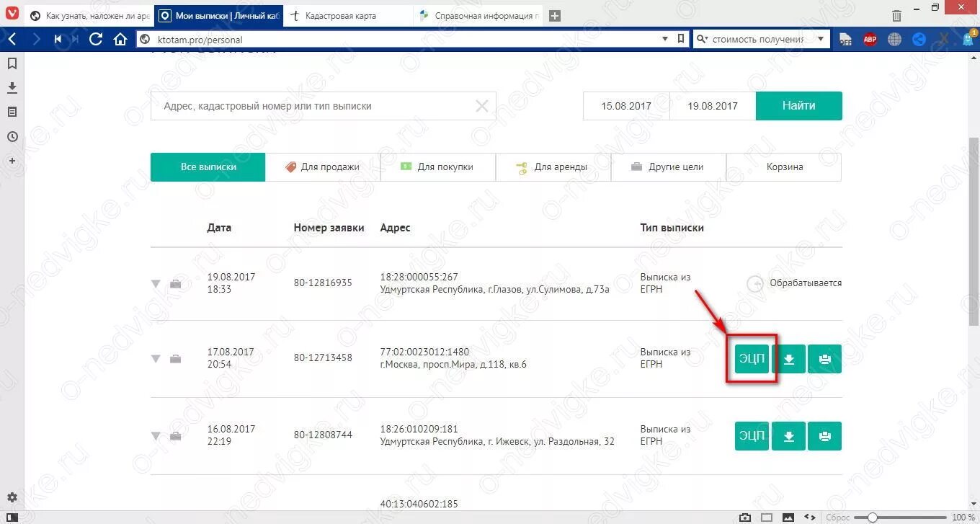Click cadastral number 40:13:040602:185
The height and width of the screenshot is (524, 980).
pos(419,504)
